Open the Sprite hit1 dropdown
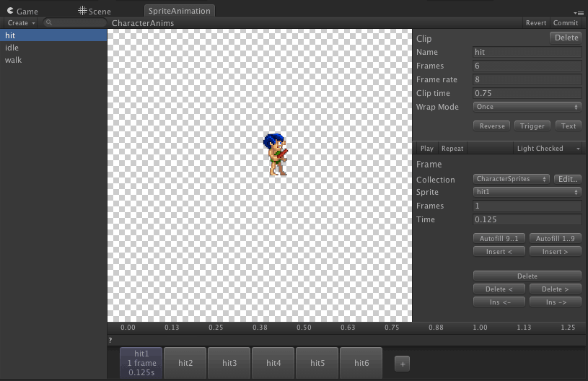The height and width of the screenshot is (381, 588). [527, 192]
